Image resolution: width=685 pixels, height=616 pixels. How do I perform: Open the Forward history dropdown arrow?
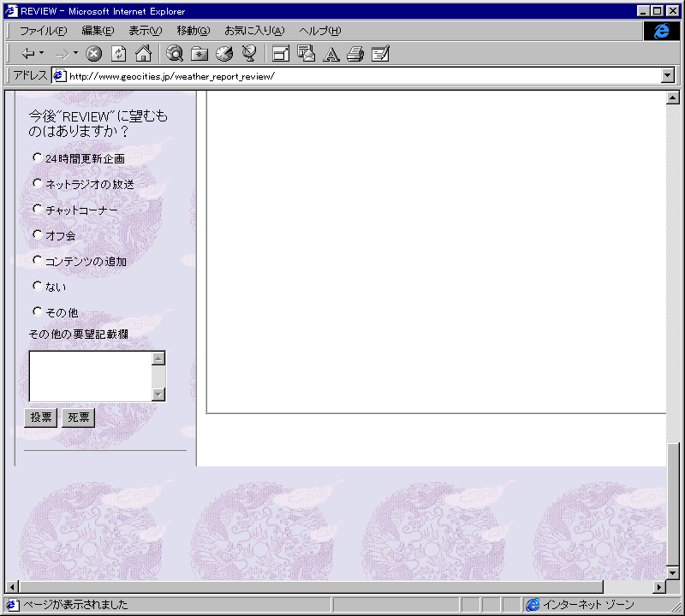point(75,53)
